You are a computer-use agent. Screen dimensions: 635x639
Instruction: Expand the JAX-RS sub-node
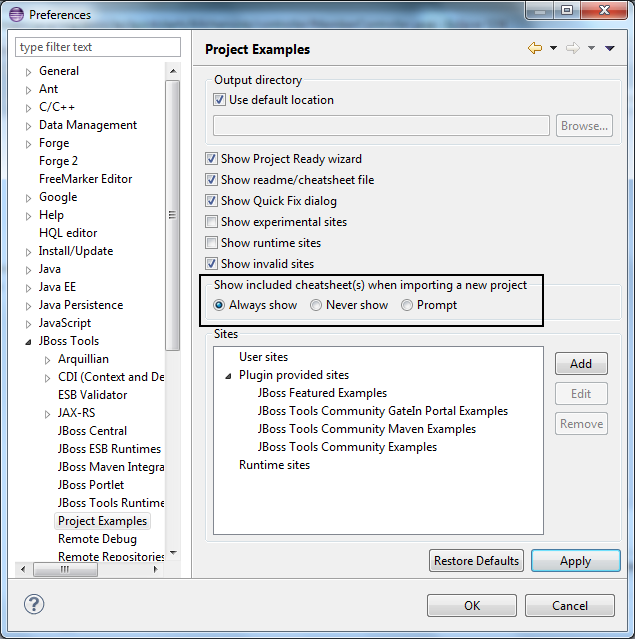47,414
